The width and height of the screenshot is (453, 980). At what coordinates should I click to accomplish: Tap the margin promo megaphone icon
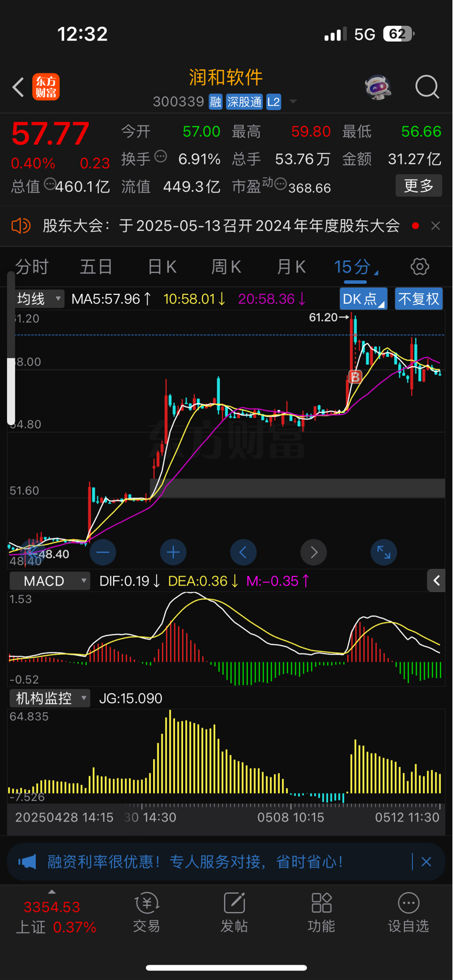point(27,862)
